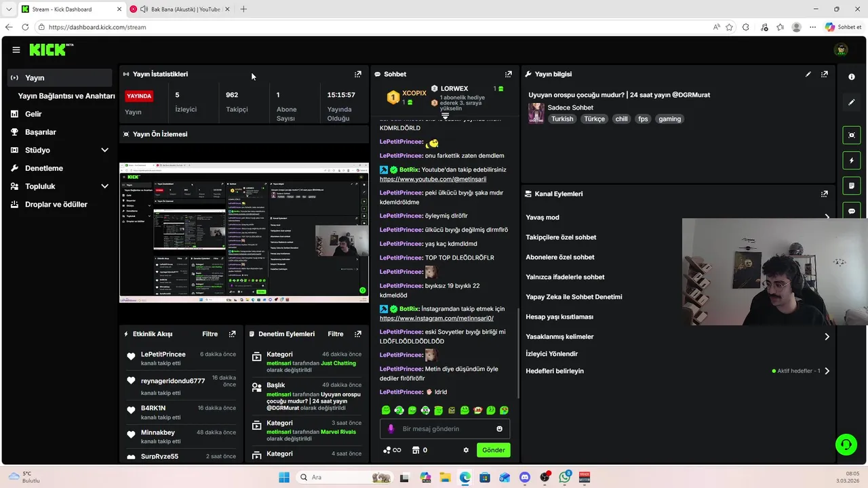Viewport: 868px width, 488px height.
Task: Open WhatsApp from the taskbar
Action: 565,477
